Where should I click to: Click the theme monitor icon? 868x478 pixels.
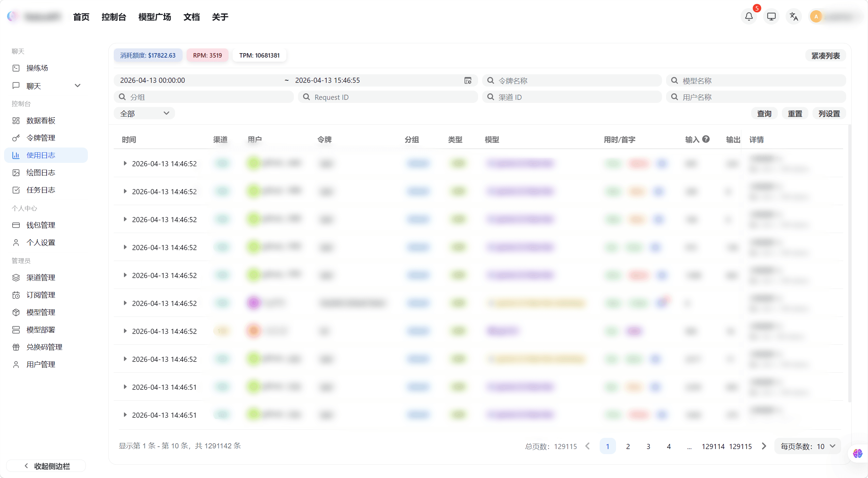click(x=771, y=16)
